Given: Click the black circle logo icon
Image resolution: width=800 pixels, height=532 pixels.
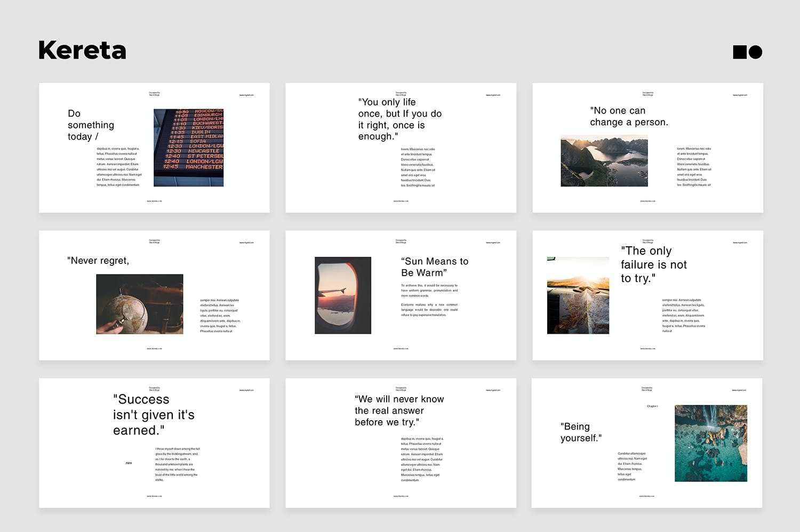Looking at the screenshot, I should (x=756, y=52).
